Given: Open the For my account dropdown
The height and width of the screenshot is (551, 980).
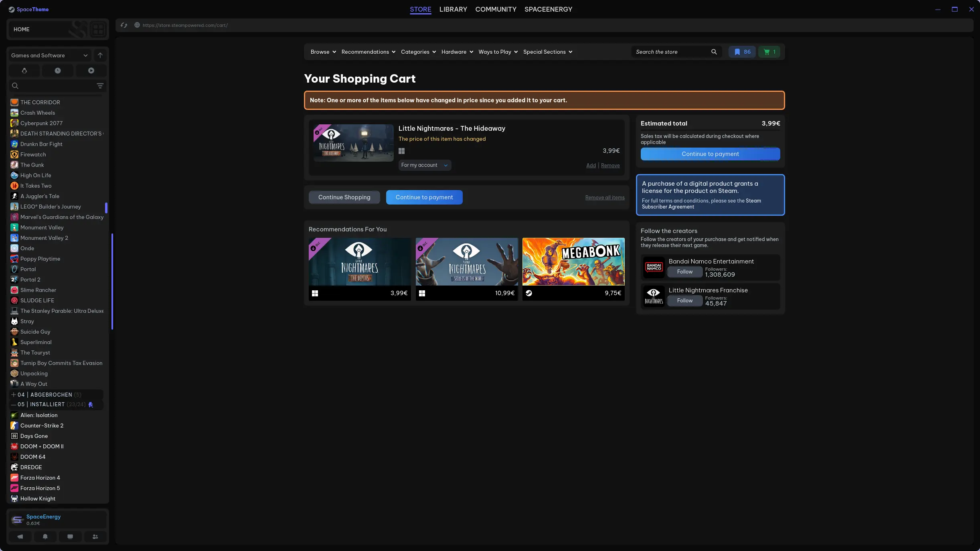Looking at the screenshot, I should [424, 165].
